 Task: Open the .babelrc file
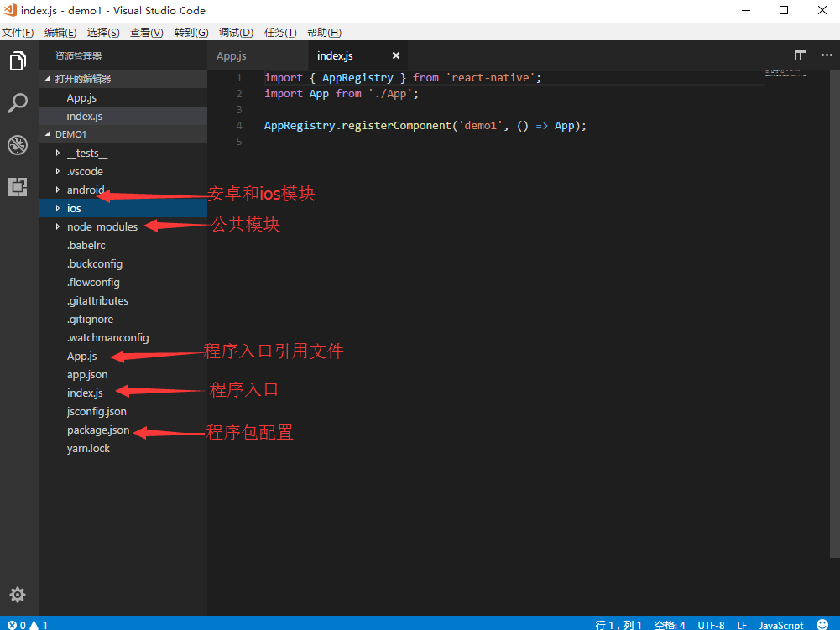[123, 245]
